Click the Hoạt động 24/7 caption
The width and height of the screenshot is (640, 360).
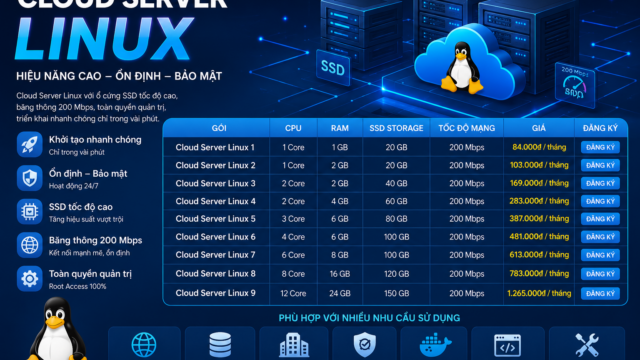coord(73,186)
